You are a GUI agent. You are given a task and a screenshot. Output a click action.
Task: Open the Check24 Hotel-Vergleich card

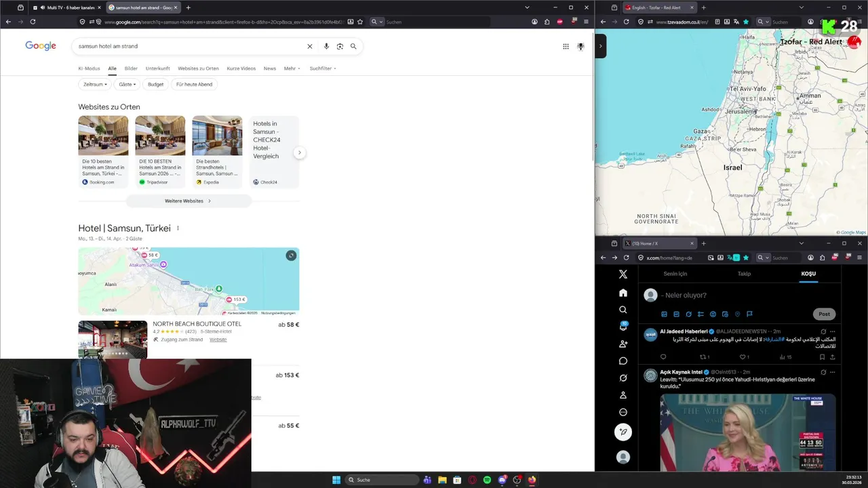pos(274,152)
